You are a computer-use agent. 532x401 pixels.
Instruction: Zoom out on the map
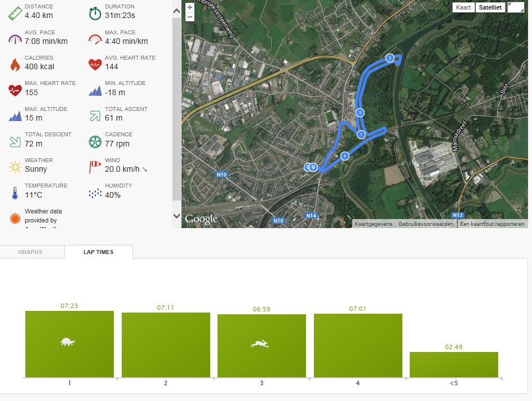[x=190, y=17]
